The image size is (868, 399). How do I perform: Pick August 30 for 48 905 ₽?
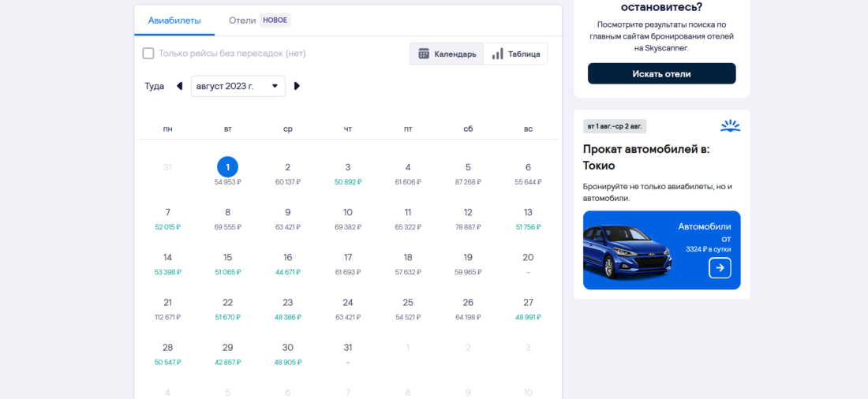[288, 354]
